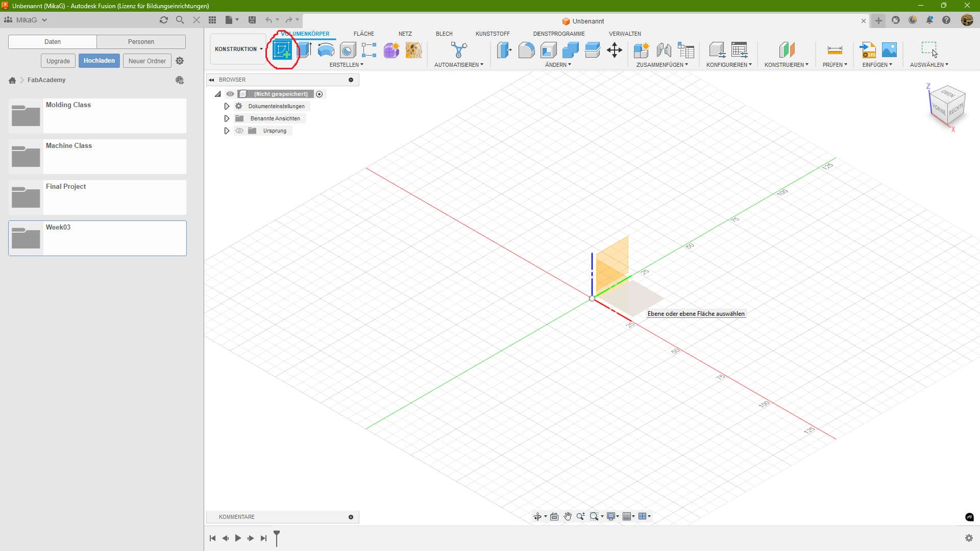Select the Shell tool
The height and width of the screenshot is (551, 980).
pyautogui.click(x=549, y=50)
